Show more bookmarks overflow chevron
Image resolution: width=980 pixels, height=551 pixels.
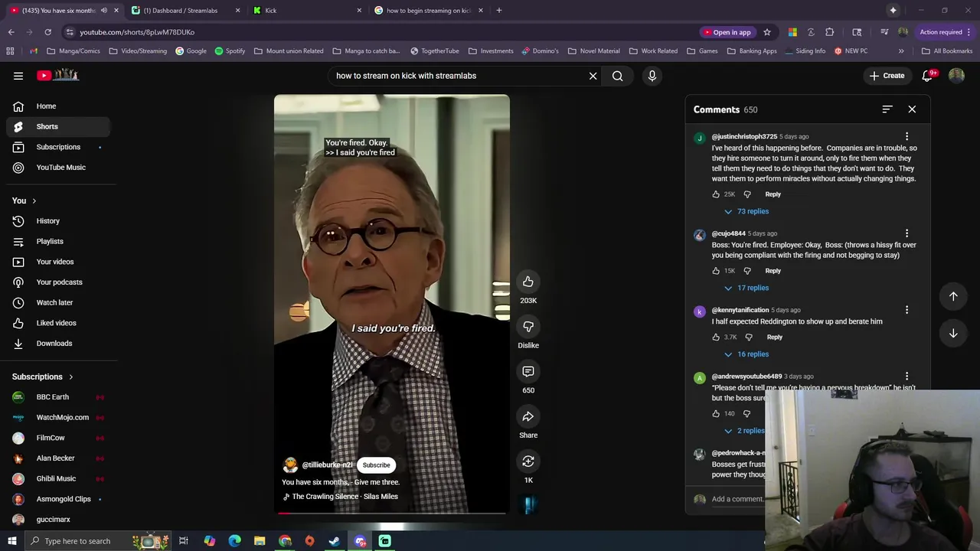click(901, 51)
